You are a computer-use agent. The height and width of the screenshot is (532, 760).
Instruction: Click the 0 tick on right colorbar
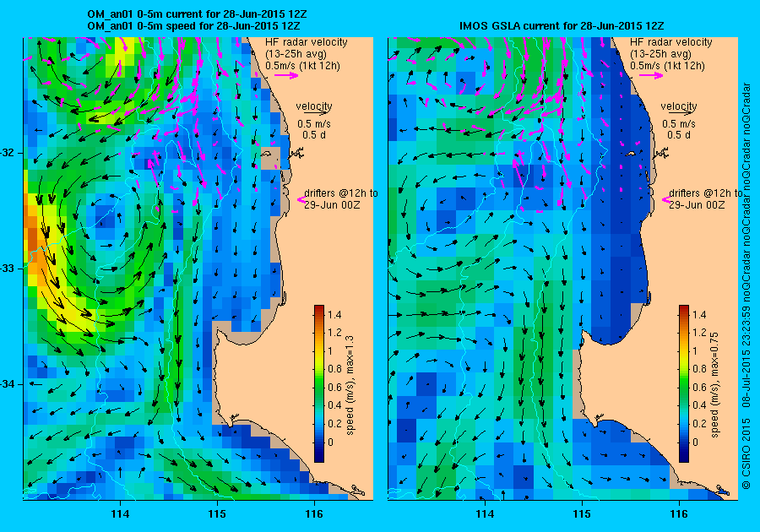(x=696, y=442)
